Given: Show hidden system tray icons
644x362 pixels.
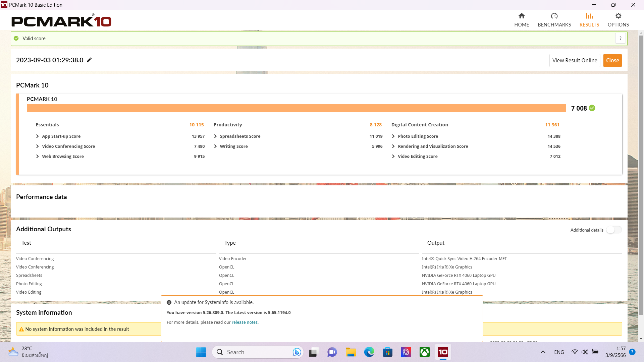Looking at the screenshot, I should pos(543,352).
